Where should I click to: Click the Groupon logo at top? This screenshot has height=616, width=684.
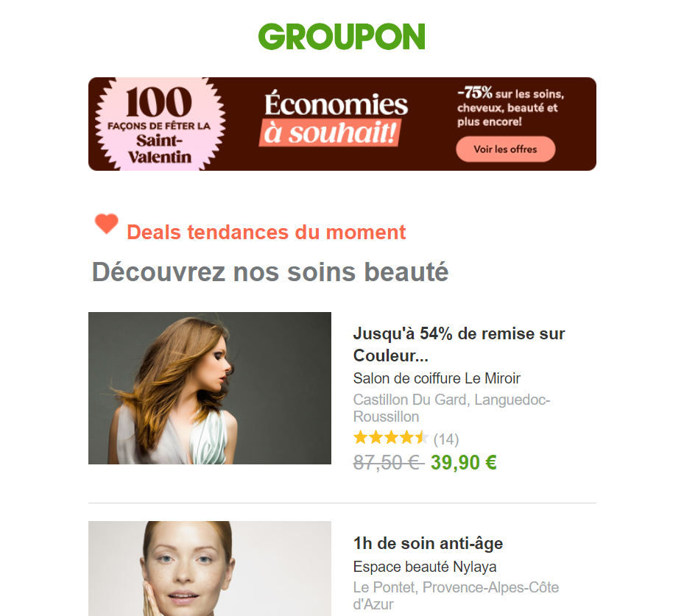pyautogui.click(x=342, y=37)
